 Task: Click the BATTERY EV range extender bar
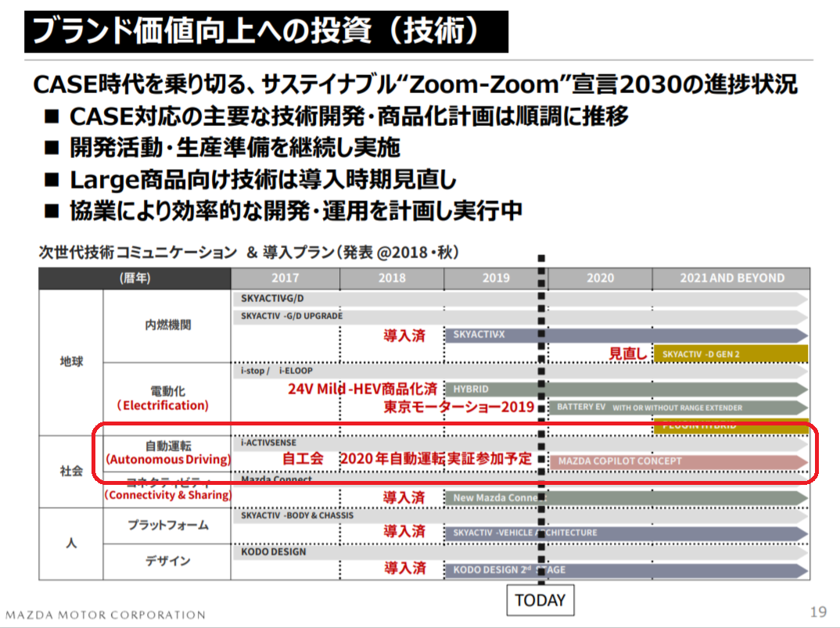click(679, 407)
